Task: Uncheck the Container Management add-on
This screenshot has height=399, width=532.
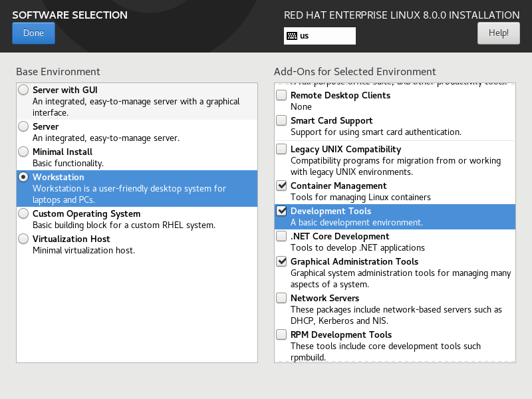Action: tap(282, 186)
